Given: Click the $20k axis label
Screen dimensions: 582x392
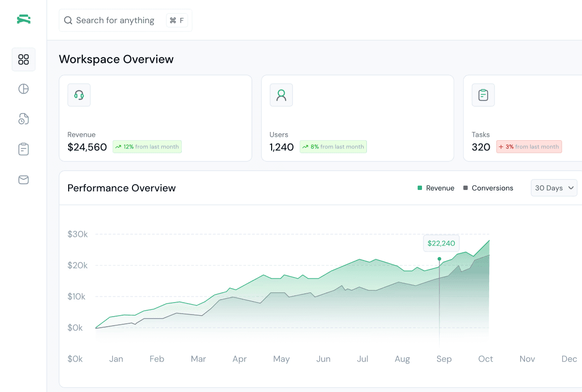Looking at the screenshot, I should pyautogui.click(x=78, y=265).
